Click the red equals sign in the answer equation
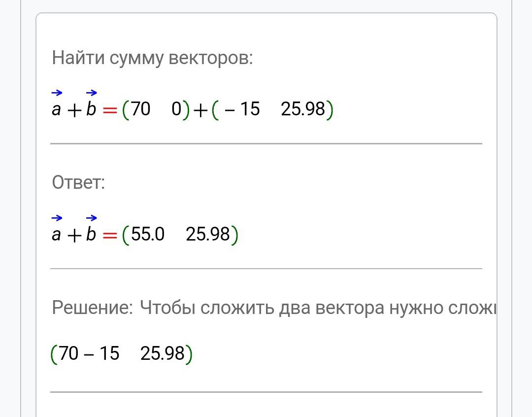The image size is (532, 417). coord(110,235)
